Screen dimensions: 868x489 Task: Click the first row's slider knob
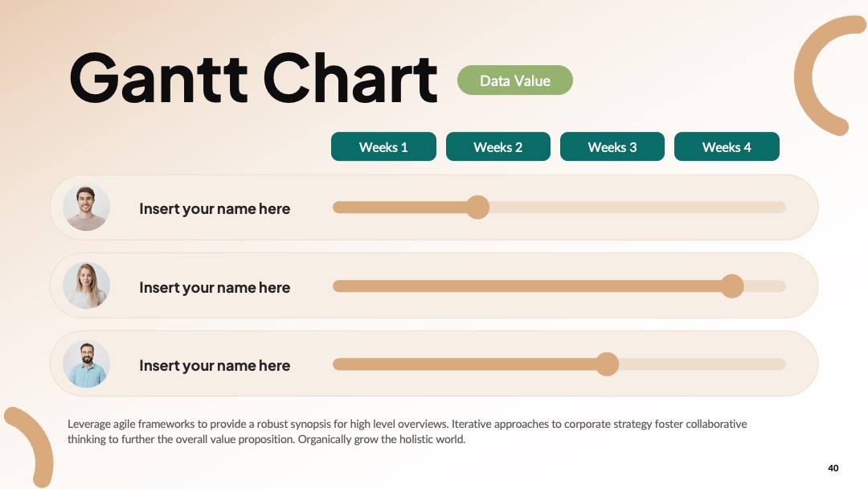477,208
